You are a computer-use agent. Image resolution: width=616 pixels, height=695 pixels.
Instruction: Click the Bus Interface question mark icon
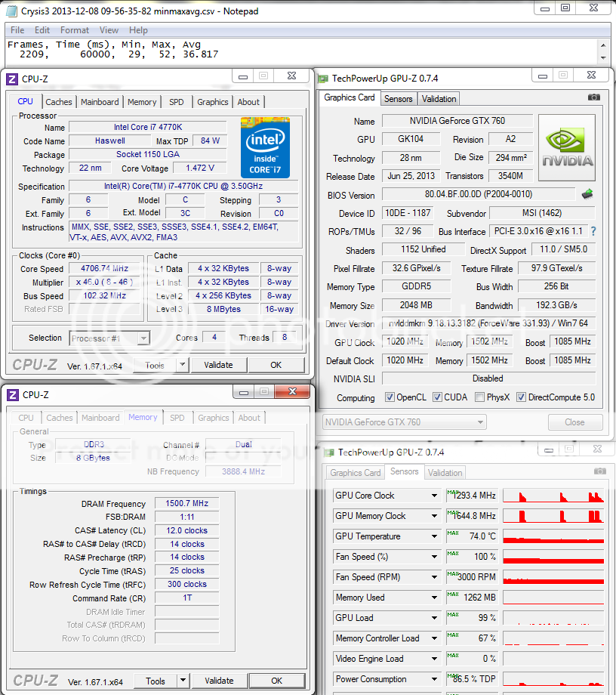(x=593, y=231)
